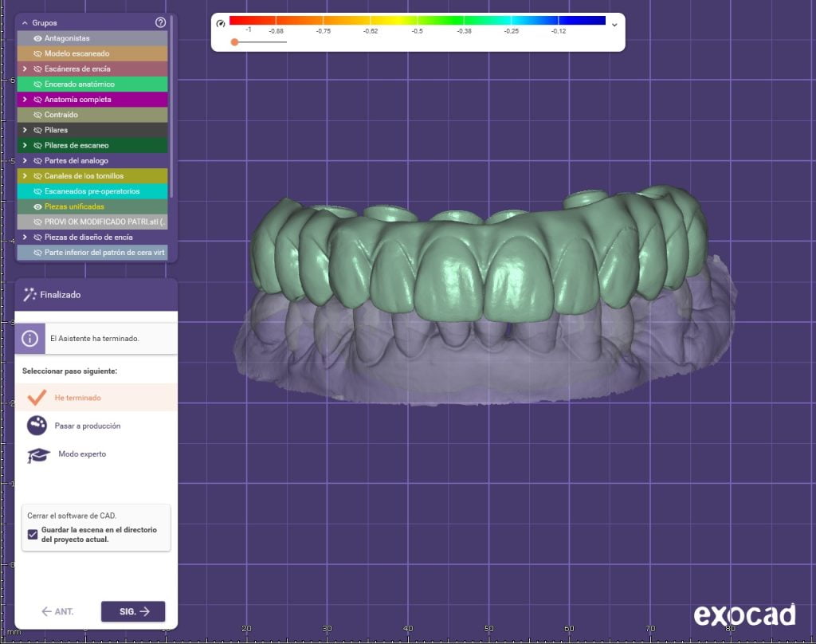Click the wizard wand icon next to Finalizado
The width and height of the screenshot is (816, 644).
pyautogui.click(x=30, y=295)
